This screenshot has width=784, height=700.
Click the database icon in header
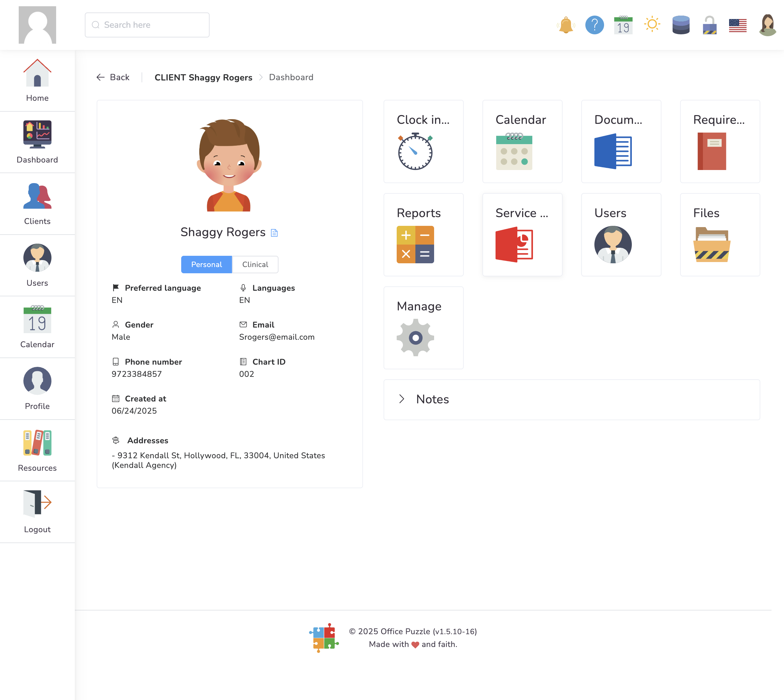680,25
